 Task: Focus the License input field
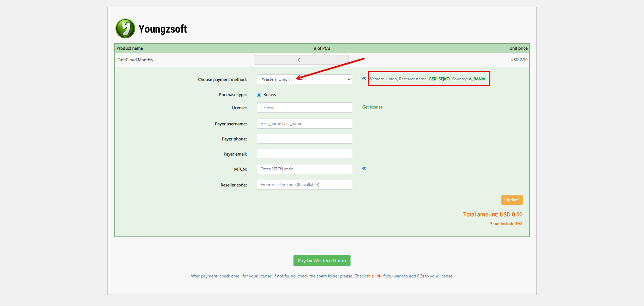coord(304,108)
